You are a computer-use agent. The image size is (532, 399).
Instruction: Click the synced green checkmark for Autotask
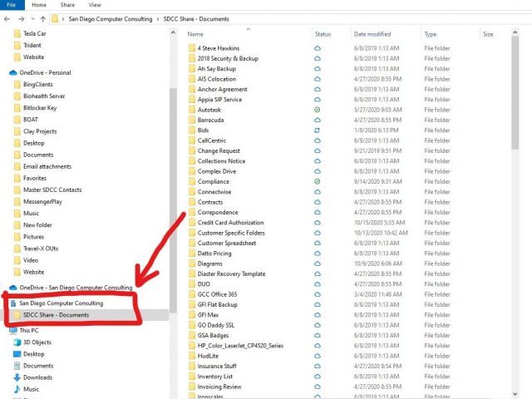[318, 110]
